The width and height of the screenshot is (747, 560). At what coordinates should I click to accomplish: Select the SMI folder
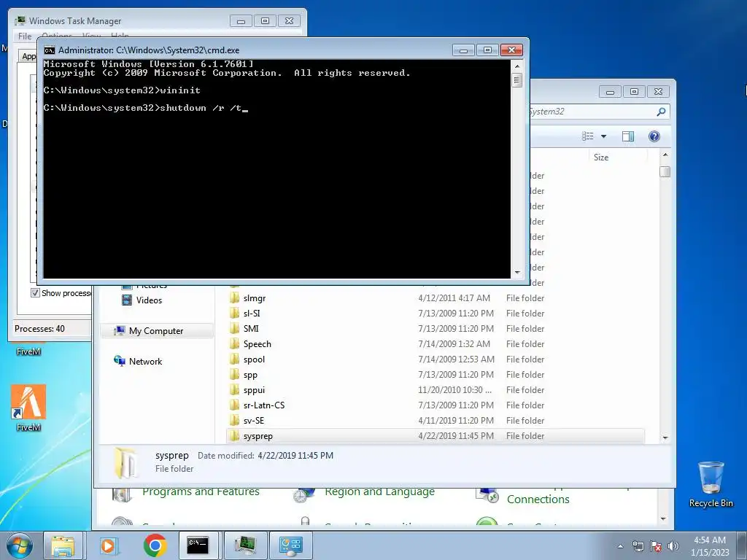(251, 329)
